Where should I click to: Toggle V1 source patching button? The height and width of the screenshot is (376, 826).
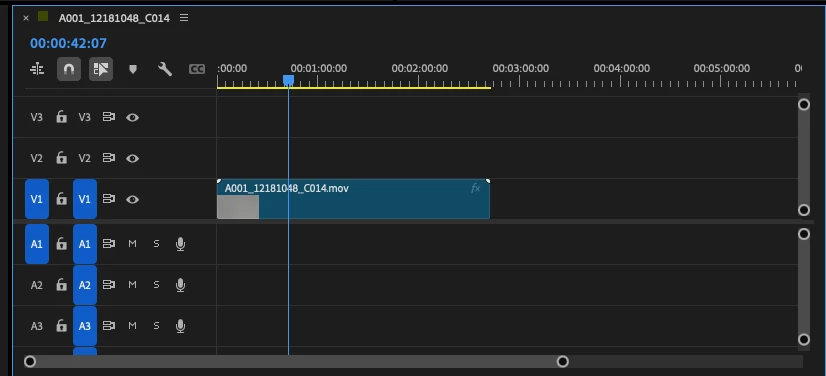[x=37, y=199]
